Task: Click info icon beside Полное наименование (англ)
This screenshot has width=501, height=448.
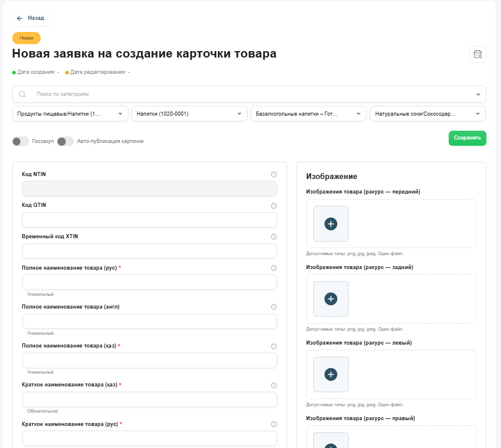Action: [274, 307]
